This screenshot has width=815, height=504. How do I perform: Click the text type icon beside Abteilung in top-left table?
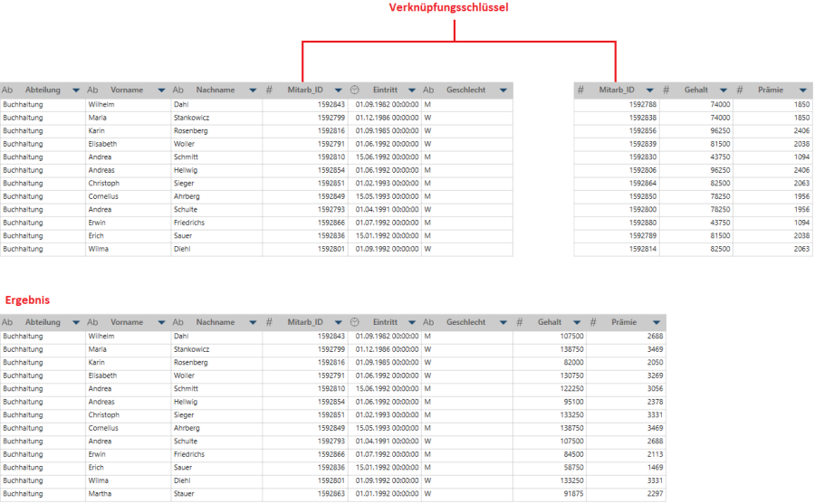(x=7, y=90)
